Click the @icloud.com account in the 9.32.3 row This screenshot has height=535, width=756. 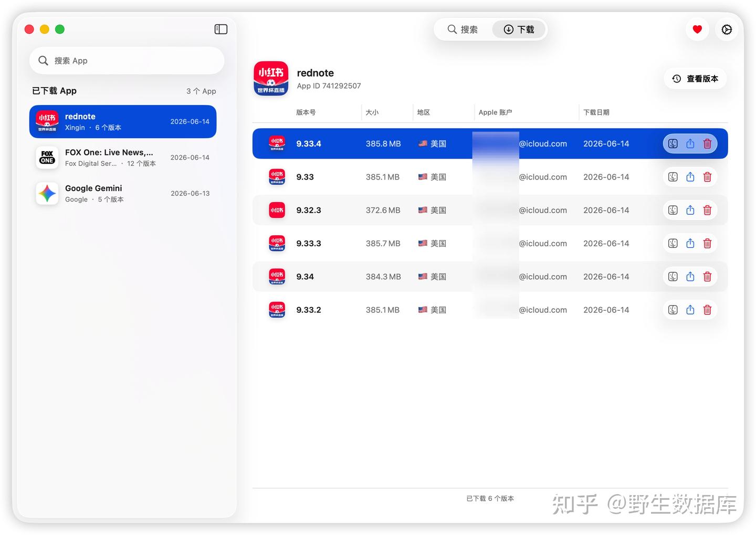[x=543, y=210]
